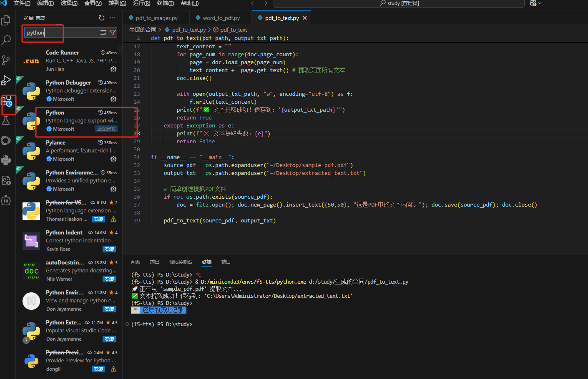
Task: Open more actions menu in Extensions header
Action: pos(113,18)
